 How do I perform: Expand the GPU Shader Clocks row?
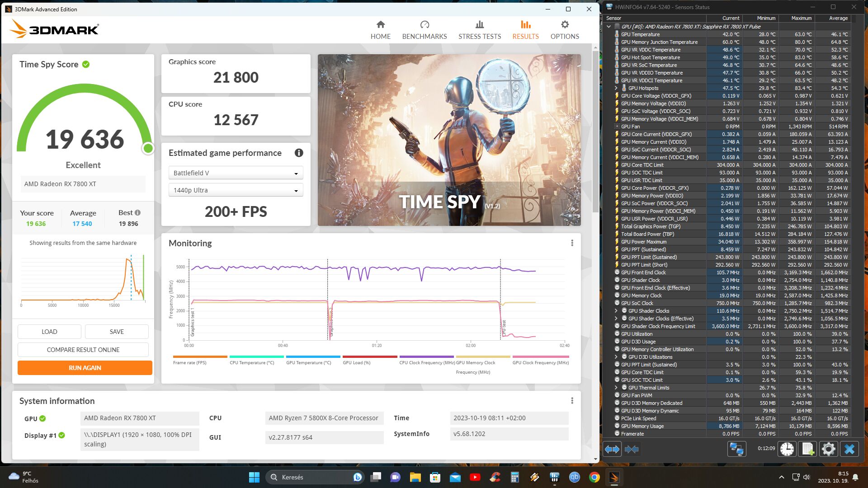pyautogui.click(x=616, y=311)
